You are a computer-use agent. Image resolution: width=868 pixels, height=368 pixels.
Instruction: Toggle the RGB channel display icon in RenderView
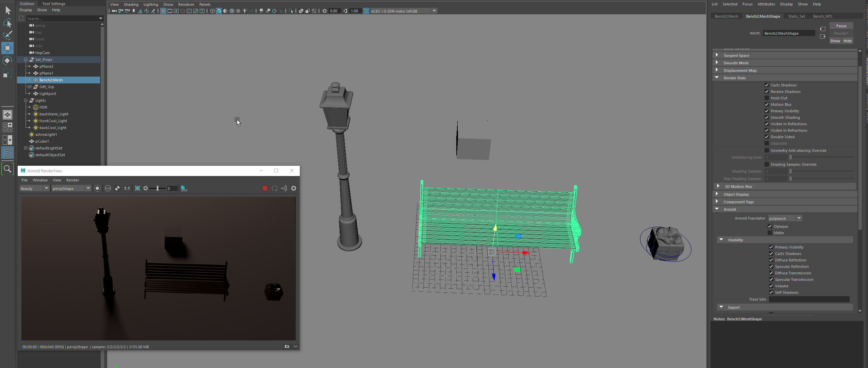coord(108,188)
